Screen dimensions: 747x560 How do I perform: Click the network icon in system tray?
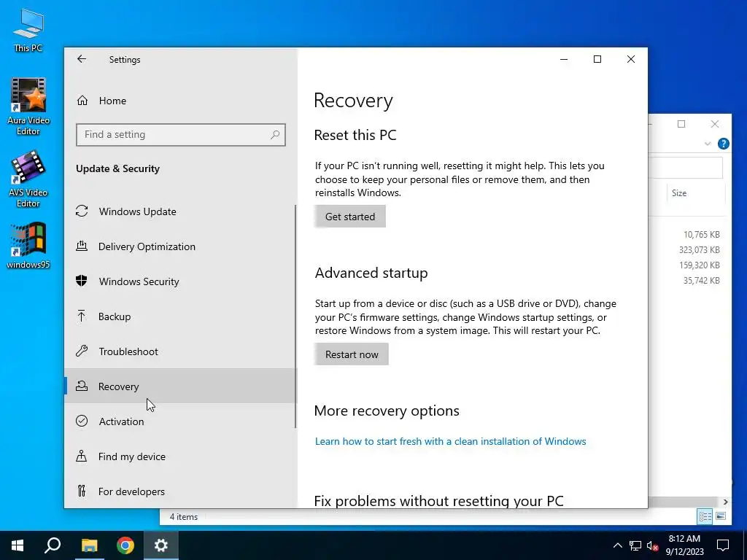pyautogui.click(x=635, y=545)
